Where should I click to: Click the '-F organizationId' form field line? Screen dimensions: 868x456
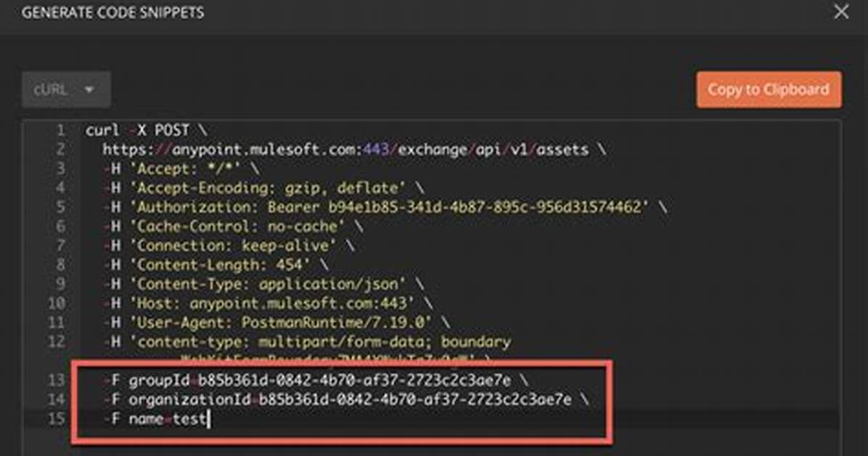click(x=346, y=399)
